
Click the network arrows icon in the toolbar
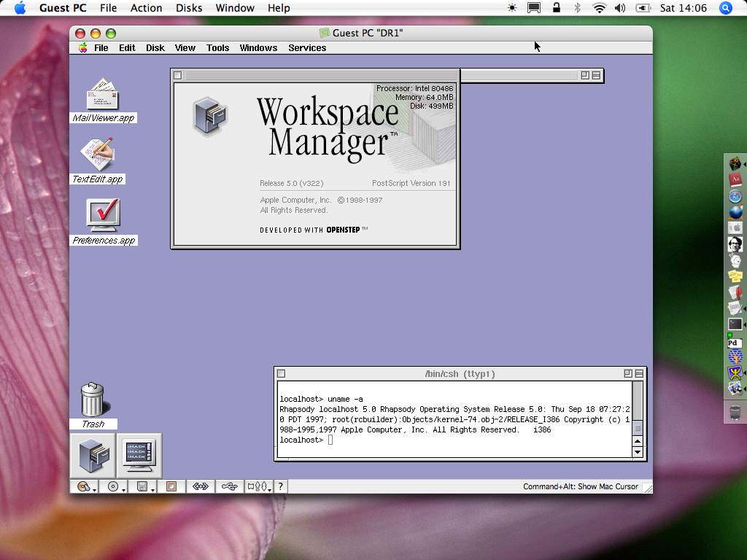(200, 486)
